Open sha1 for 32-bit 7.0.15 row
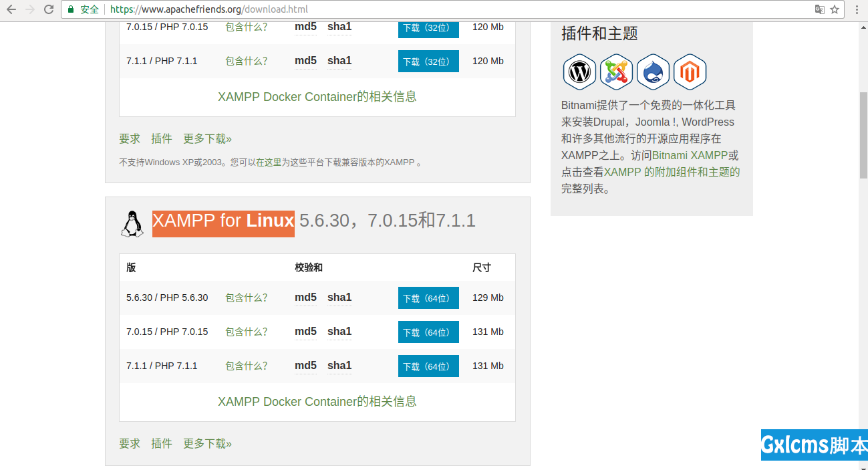868x470 pixels. (x=339, y=27)
